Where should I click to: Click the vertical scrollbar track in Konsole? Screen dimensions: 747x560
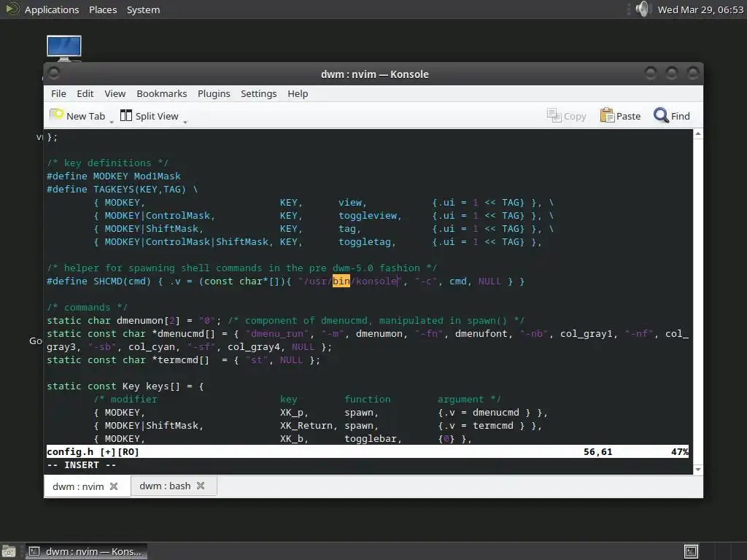698,302
